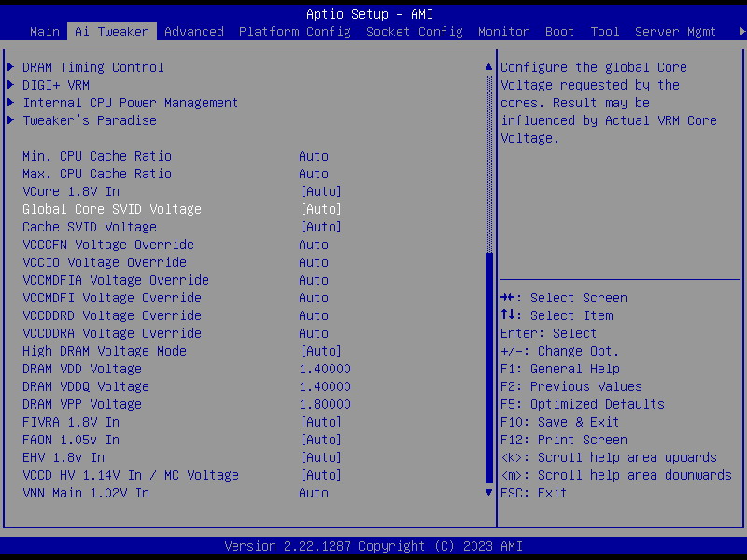Open High DRAM Voltage Mode option
The height and width of the screenshot is (560, 747).
pyautogui.click(x=321, y=351)
